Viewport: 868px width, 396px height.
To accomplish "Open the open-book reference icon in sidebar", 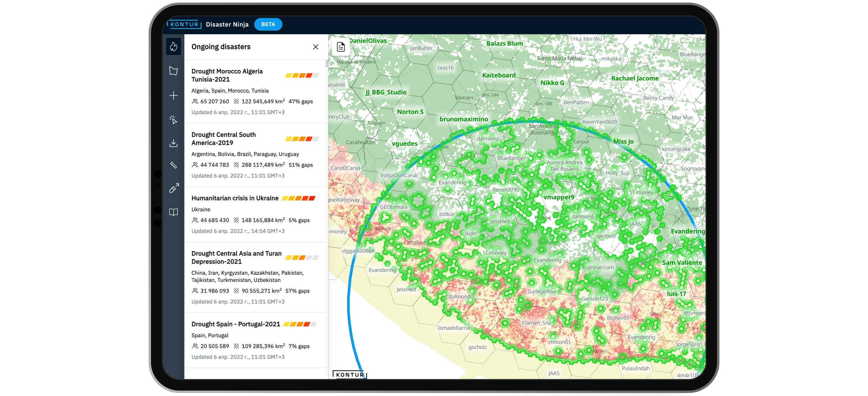I will click(x=173, y=212).
